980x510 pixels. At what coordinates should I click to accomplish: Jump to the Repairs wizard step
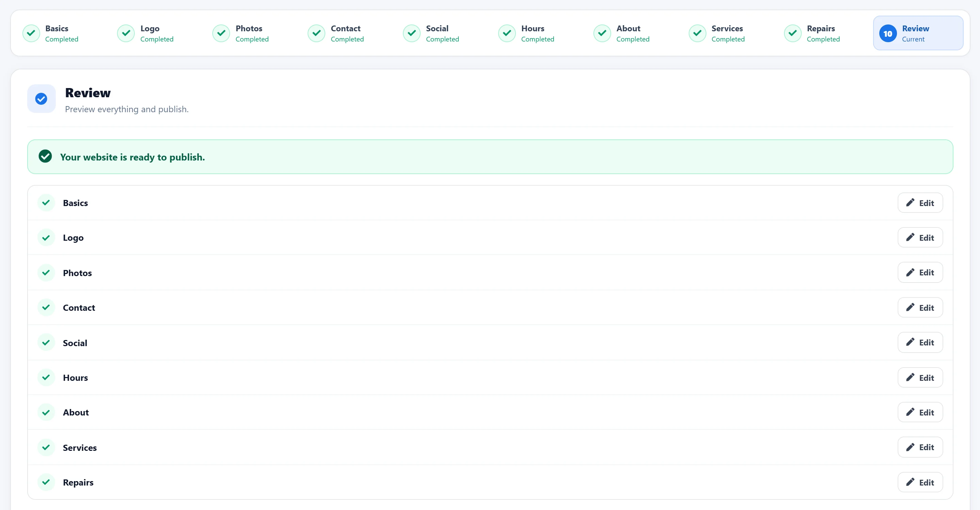point(822,33)
